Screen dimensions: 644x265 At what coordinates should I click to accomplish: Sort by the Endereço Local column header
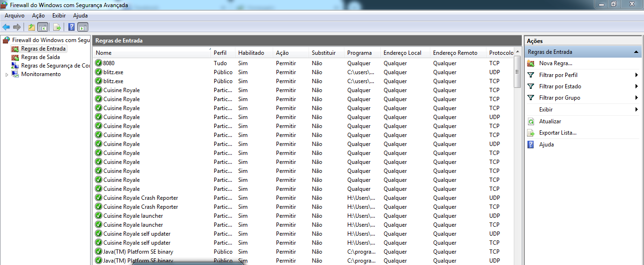(406, 53)
